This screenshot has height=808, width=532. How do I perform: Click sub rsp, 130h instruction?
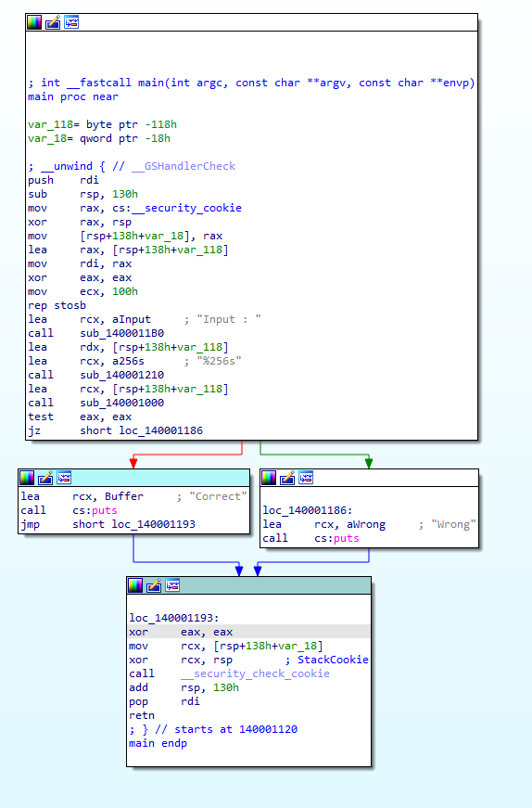pyautogui.click(x=82, y=194)
